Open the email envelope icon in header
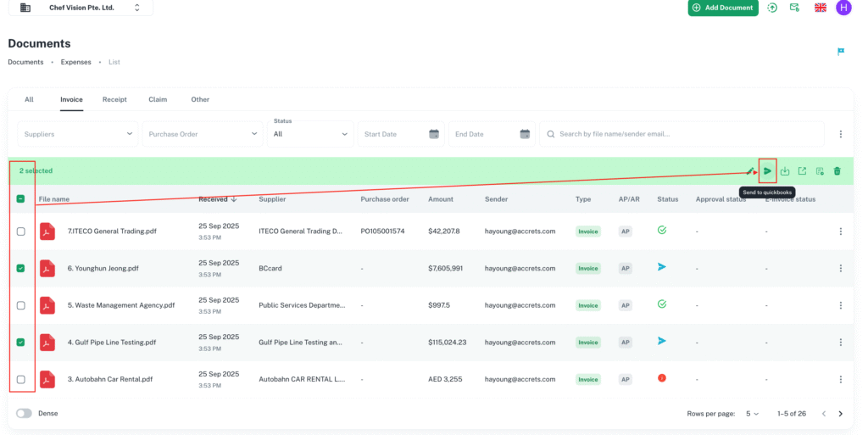 coord(794,8)
